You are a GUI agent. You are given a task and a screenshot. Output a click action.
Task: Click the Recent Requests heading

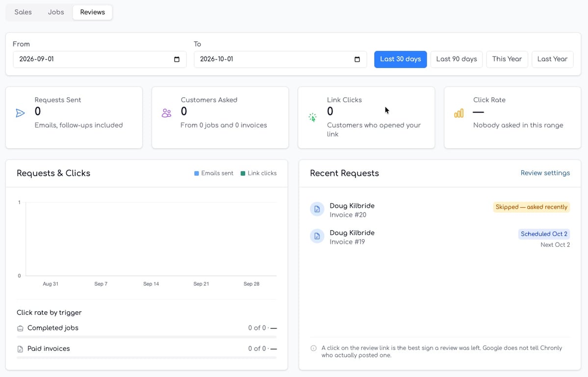coord(344,173)
